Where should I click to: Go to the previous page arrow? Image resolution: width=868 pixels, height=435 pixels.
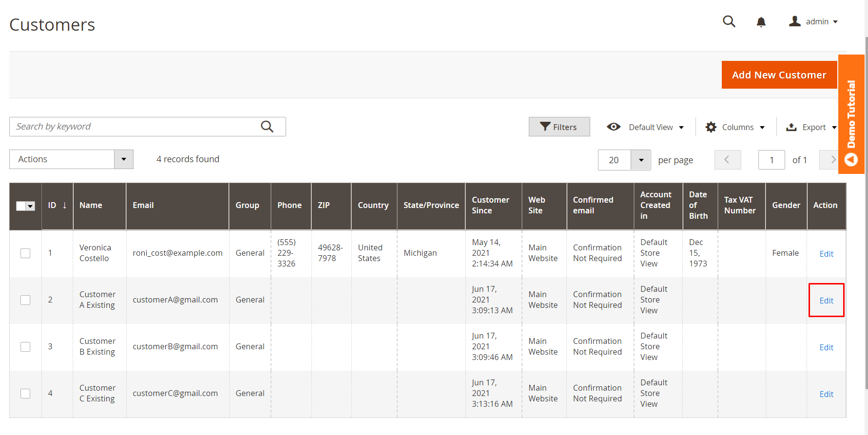tap(727, 160)
